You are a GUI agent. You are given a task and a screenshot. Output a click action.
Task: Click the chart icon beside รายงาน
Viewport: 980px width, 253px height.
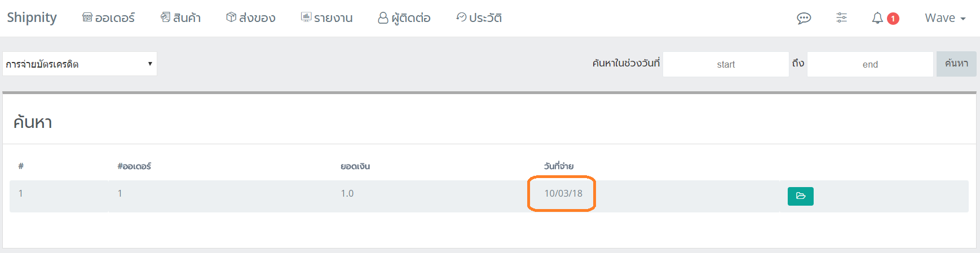click(x=306, y=17)
